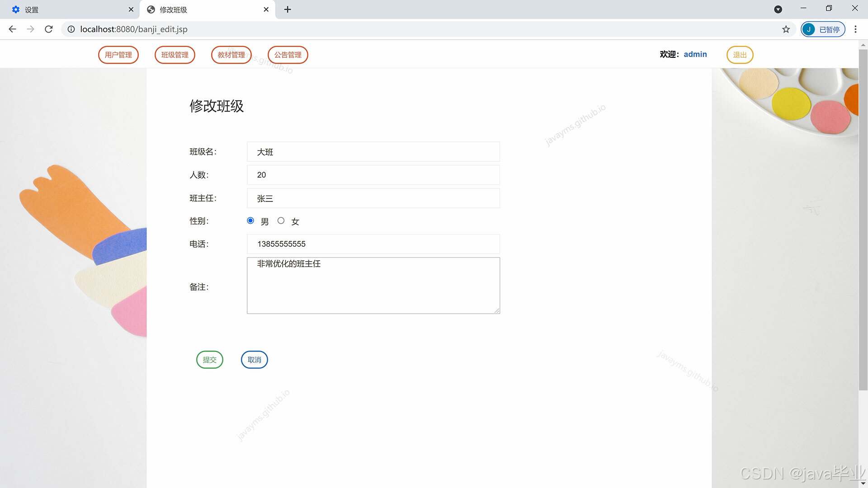This screenshot has height=488, width=868.
Task: Click the 退出 logout button
Action: [x=740, y=55]
